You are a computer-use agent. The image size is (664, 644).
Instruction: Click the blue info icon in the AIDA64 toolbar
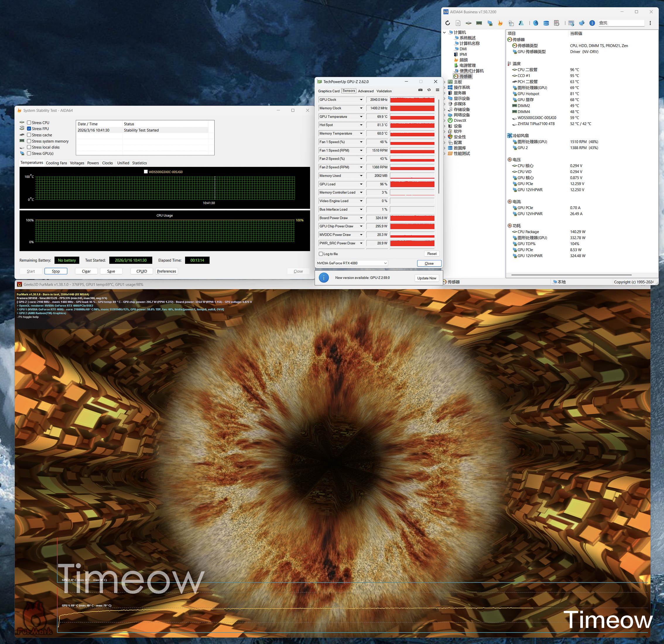coord(592,23)
